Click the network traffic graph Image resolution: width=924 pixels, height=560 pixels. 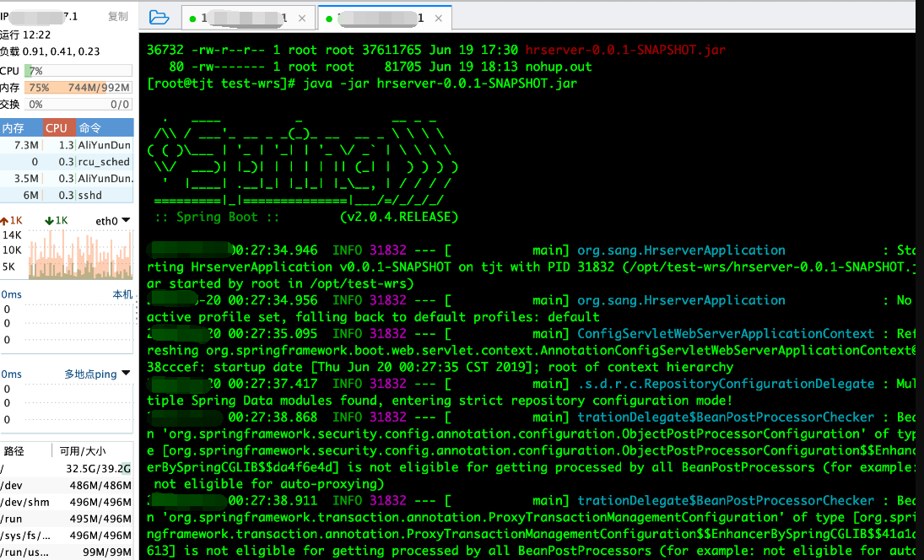tap(80, 255)
